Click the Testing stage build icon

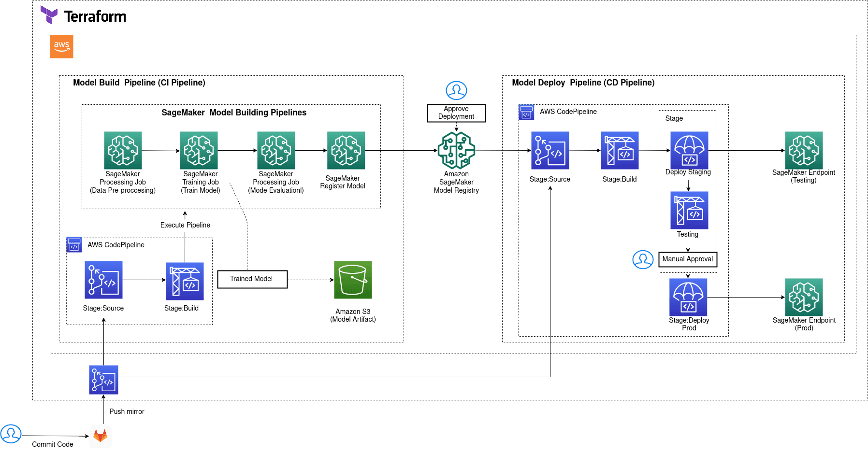click(x=689, y=210)
